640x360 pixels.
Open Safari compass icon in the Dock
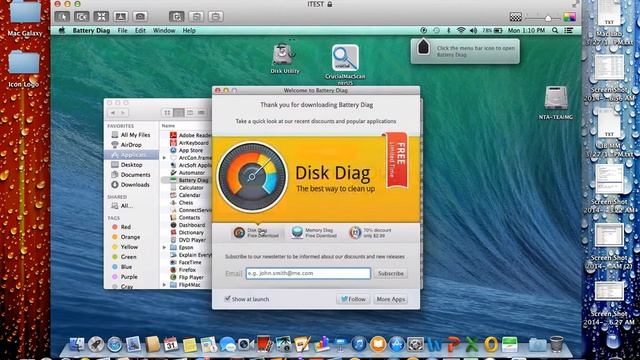[115, 344]
